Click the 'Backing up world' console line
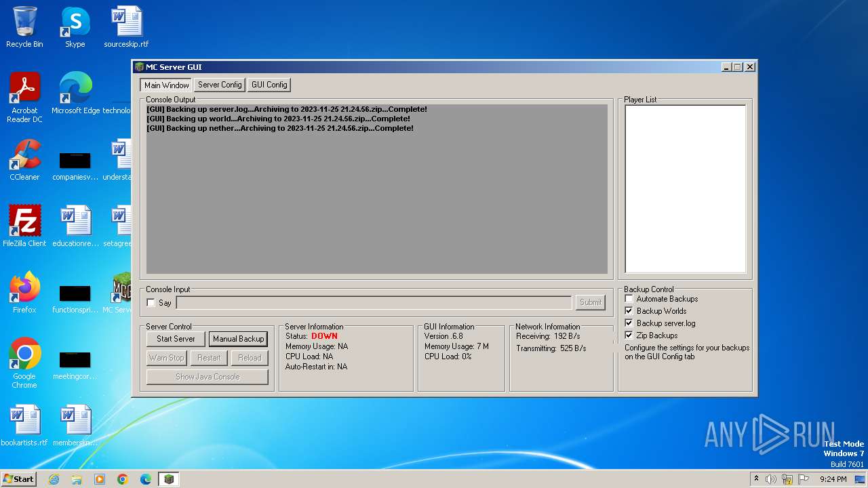Viewport: 868px width, 488px height. [279, 119]
